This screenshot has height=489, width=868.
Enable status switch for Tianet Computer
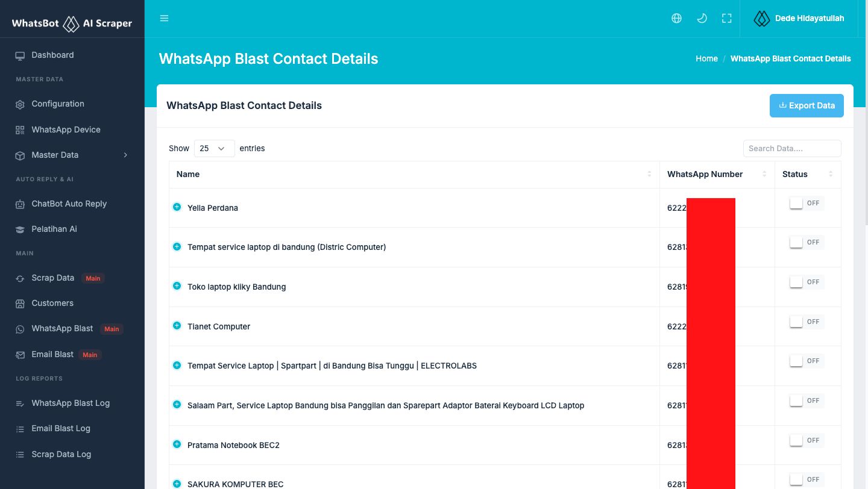(x=797, y=322)
